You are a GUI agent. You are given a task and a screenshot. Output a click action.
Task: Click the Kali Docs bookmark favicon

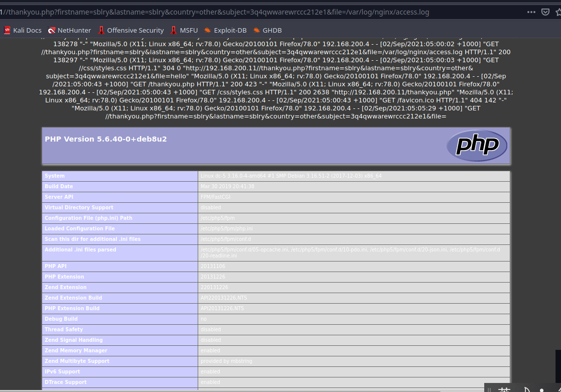coord(7,31)
